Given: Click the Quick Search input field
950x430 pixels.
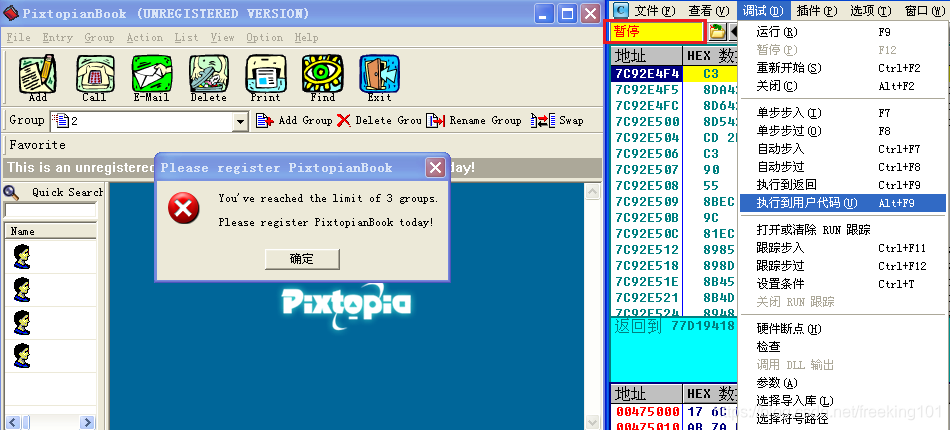Looking at the screenshot, I should click(50, 211).
